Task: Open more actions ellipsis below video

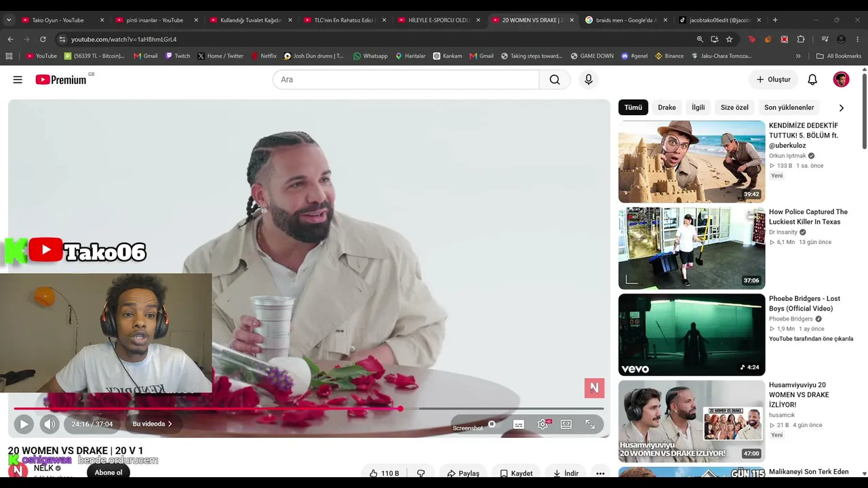Action: point(600,473)
